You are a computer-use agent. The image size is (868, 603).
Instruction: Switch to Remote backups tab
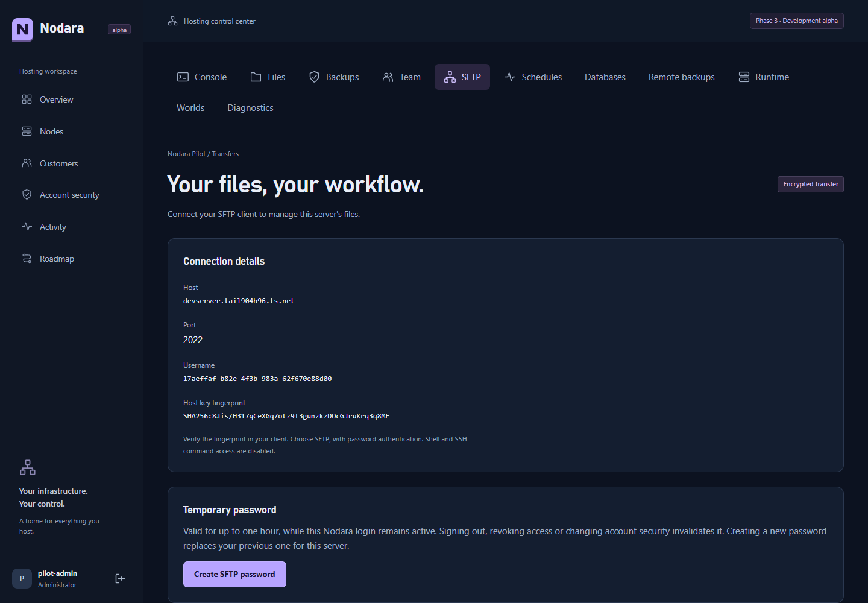tap(682, 77)
